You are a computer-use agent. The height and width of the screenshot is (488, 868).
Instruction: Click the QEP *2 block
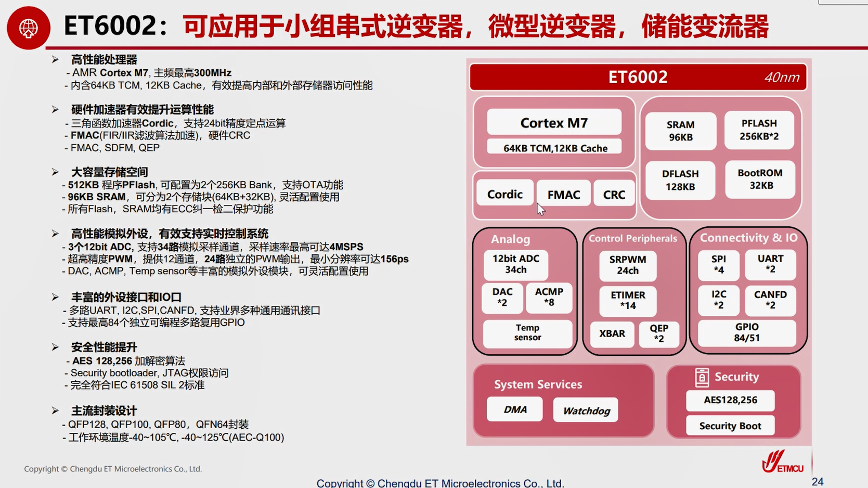pos(658,333)
